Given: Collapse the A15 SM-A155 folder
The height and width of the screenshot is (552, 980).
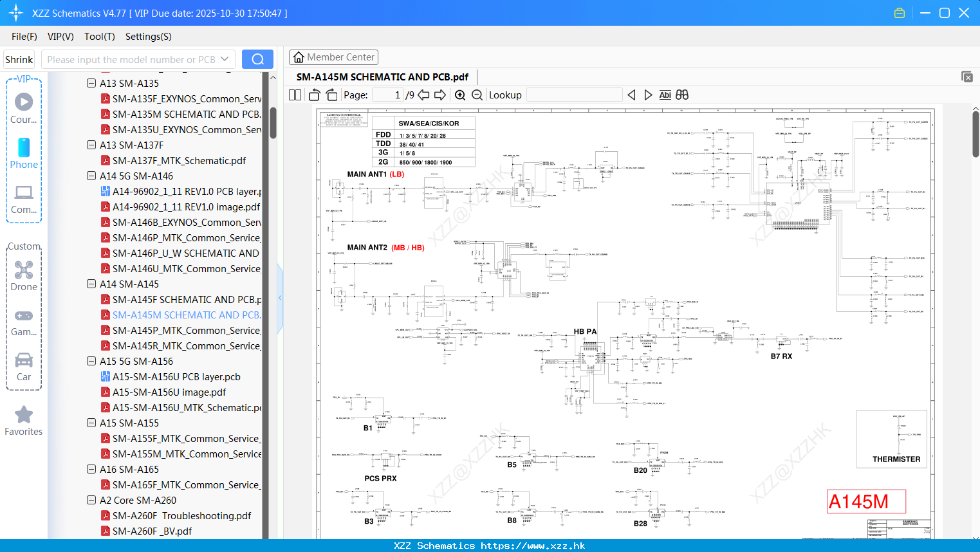Looking at the screenshot, I should (91, 423).
